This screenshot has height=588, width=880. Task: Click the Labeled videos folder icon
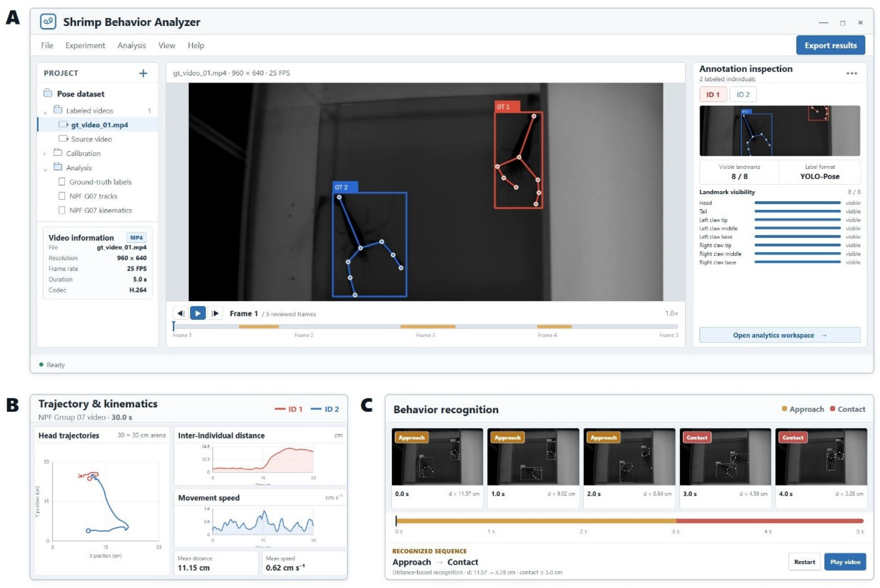[x=58, y=110]
